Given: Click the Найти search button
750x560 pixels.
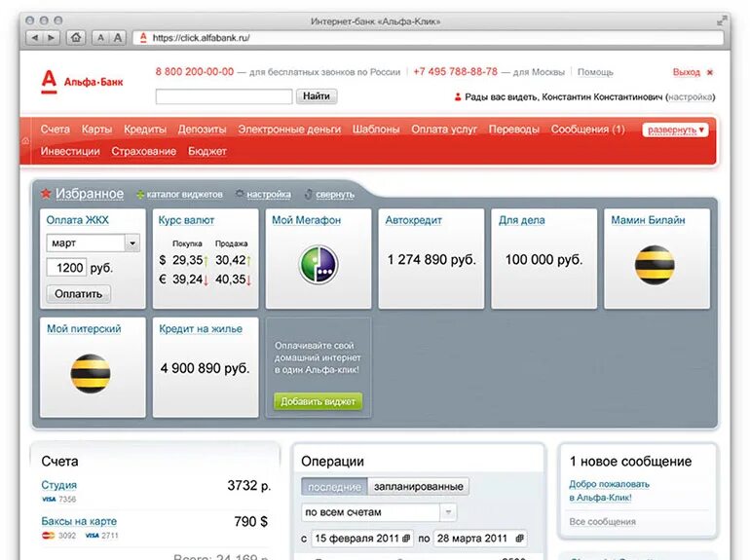Looking at the screenshot, I should [317, 96].
